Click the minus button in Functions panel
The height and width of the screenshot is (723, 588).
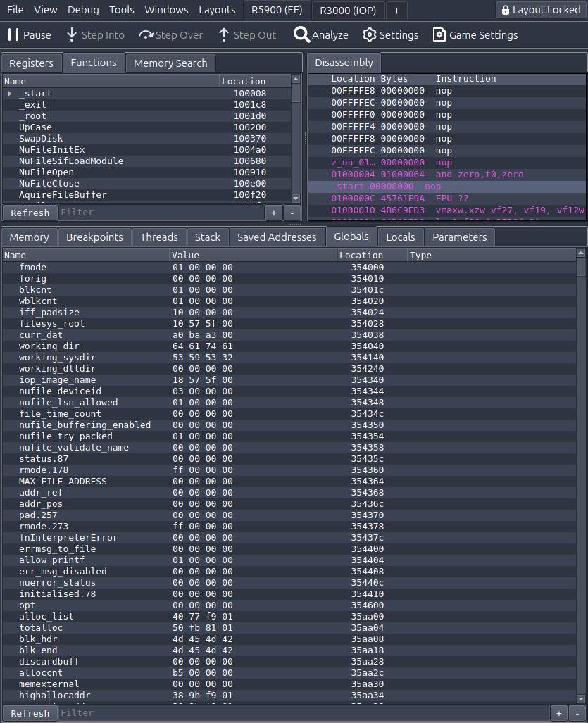tap(292, 213)
